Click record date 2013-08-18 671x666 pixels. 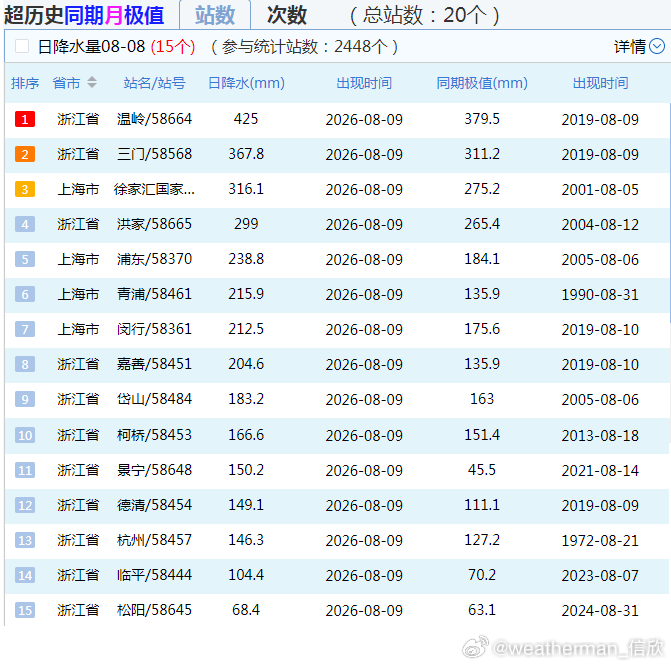600,436
